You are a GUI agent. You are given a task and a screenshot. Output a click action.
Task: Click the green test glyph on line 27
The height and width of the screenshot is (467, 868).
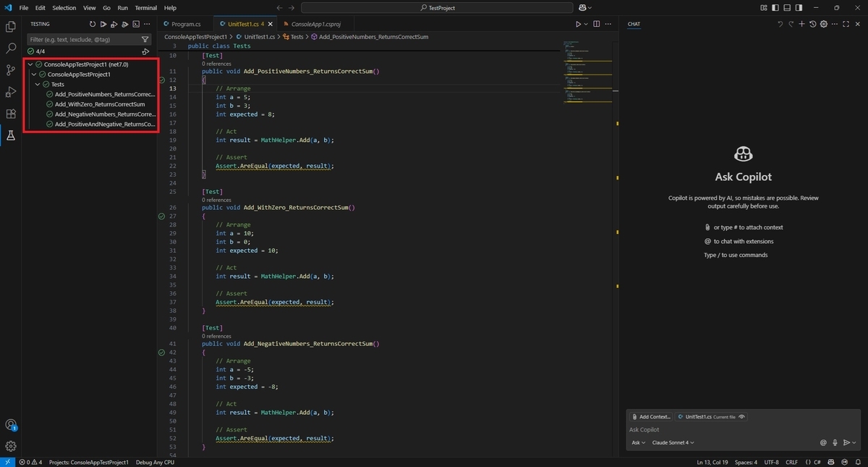click(x=162, y=216)
